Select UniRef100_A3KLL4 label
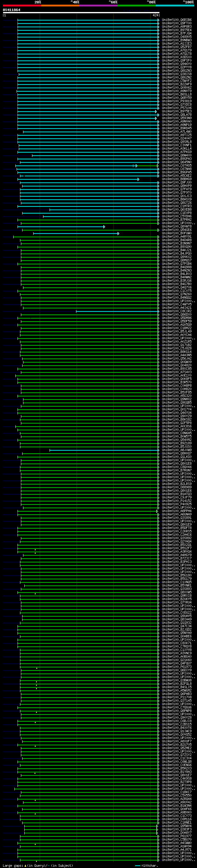Viewport: 197px width, 868px height. coord(177,149)
